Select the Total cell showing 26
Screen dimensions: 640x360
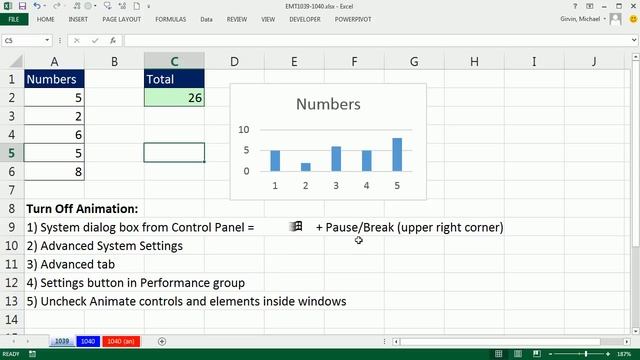pos(174,98)
